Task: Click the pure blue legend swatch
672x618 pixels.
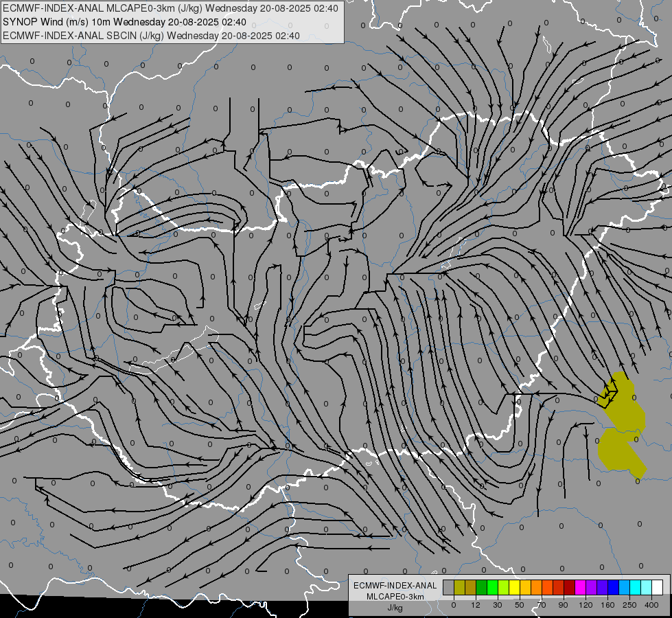Action: tap(614, 587)
